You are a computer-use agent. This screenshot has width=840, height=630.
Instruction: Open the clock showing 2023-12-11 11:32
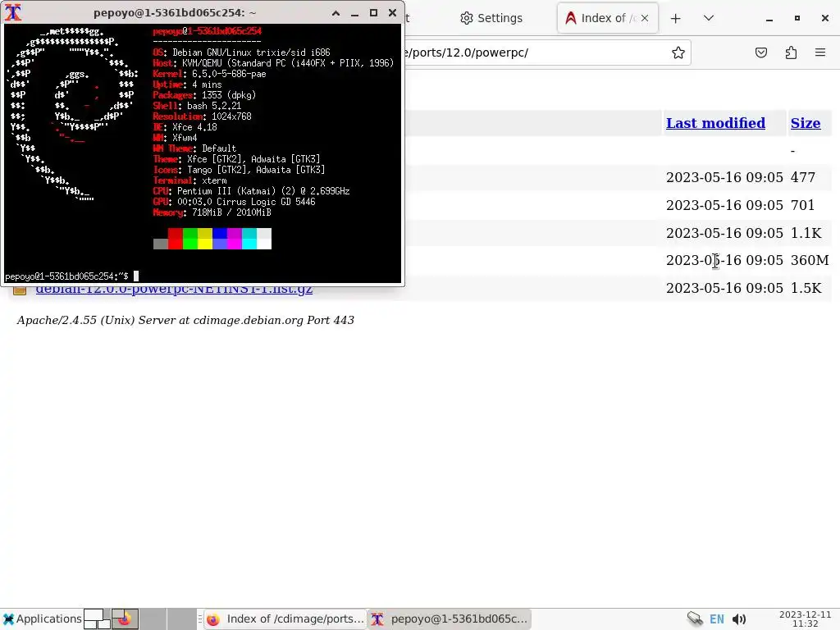click(805, 619)
